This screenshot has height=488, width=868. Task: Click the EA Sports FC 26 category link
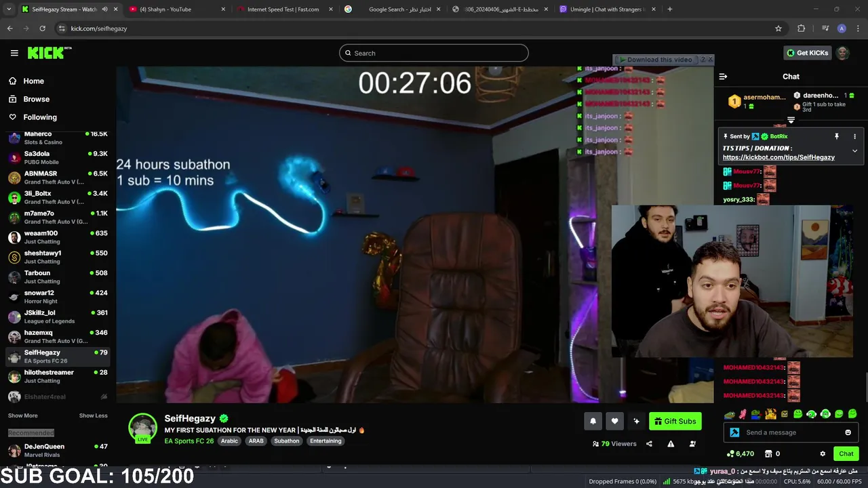[x=189, y=441]
